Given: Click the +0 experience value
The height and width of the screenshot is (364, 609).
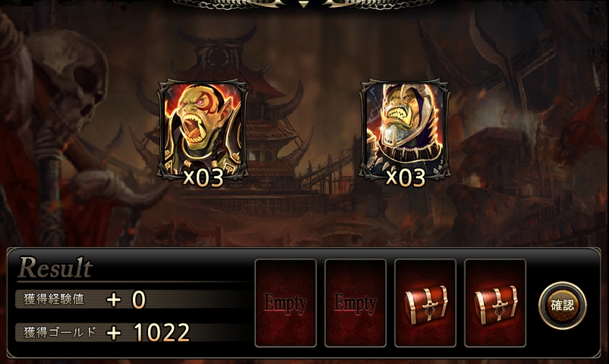Looking at the screenshot, I should click(x=126, y=300).
